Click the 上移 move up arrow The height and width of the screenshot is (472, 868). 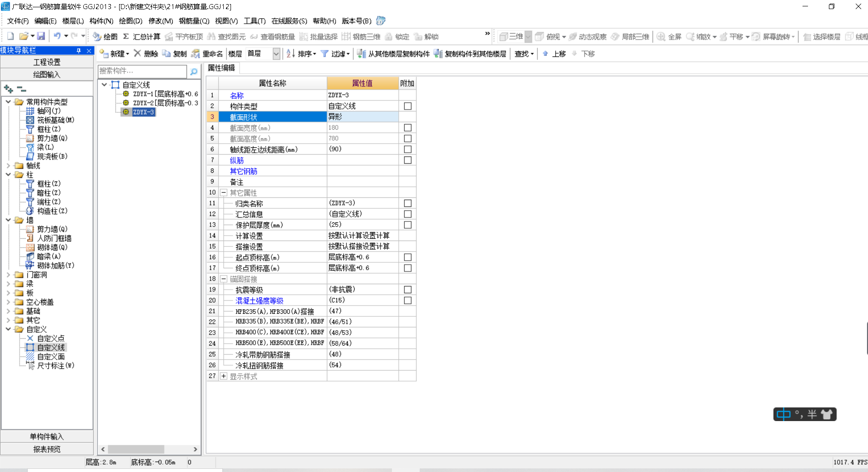pyautogui.click(x=554, y=54)
